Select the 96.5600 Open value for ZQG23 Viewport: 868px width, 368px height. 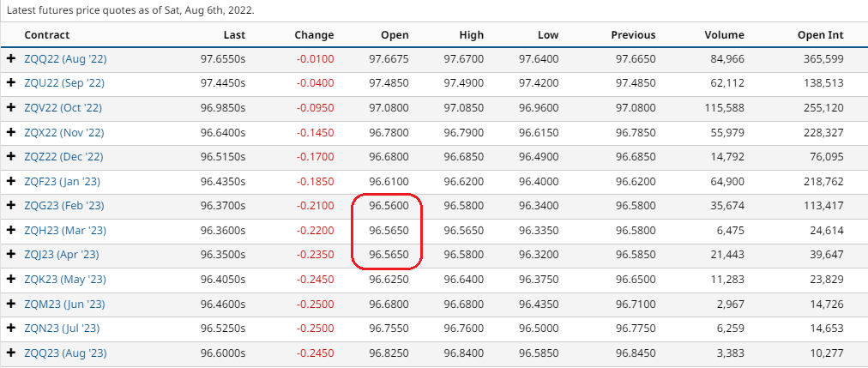[389, 206]
